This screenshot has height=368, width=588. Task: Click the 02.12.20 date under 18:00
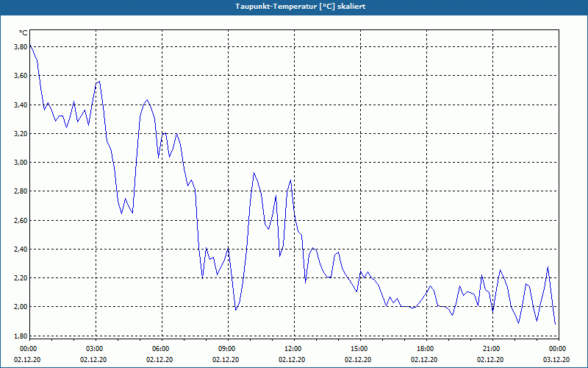click(x=424, y=360)
